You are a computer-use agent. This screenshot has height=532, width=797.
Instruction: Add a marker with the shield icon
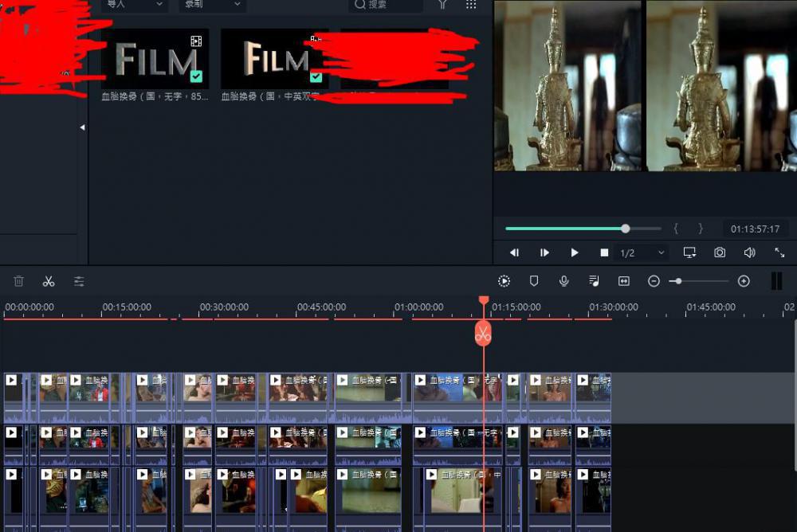pos(534,281)
